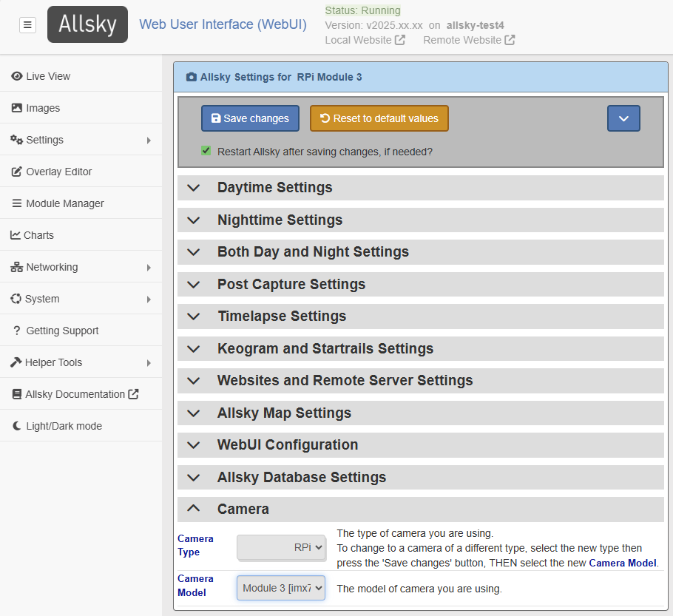Image resolution: width=673 pixels, height=616 pixels.
Task: Disable restart Allsky after saving changes
Action: 206,151
